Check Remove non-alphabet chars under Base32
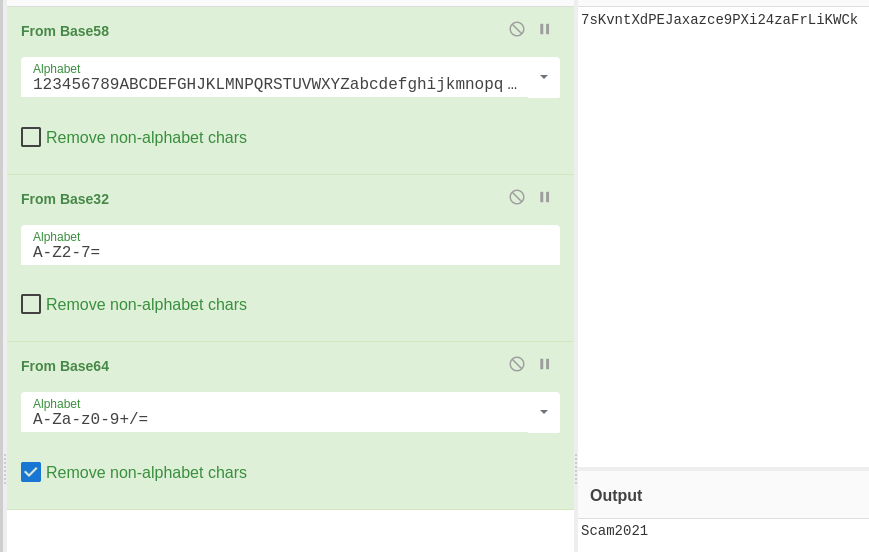Screen dimensions: 869x552 [31, 304]
